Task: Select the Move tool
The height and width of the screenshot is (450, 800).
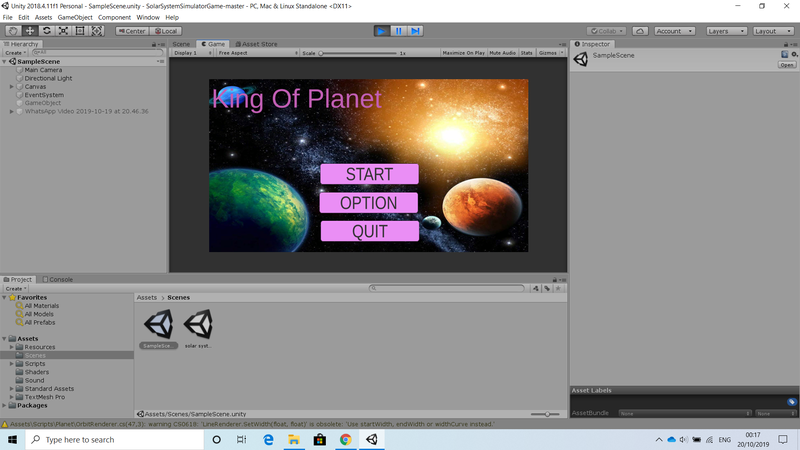Action: click(30, 31)
